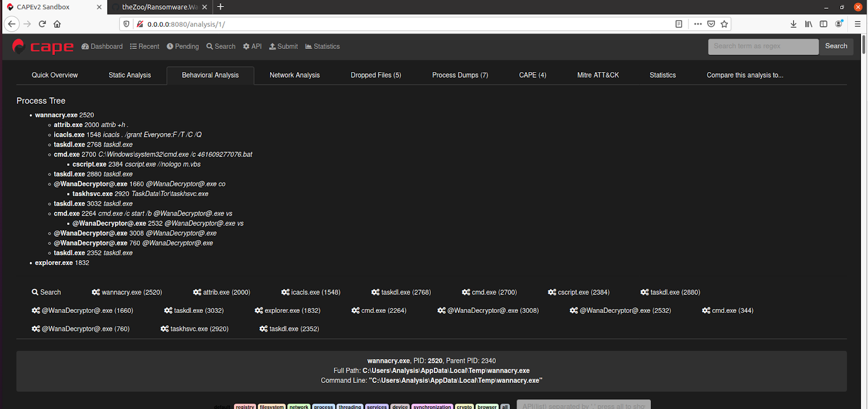Switch to the Static Analysis tab
The image size is (868, 409).
(130, 75)
